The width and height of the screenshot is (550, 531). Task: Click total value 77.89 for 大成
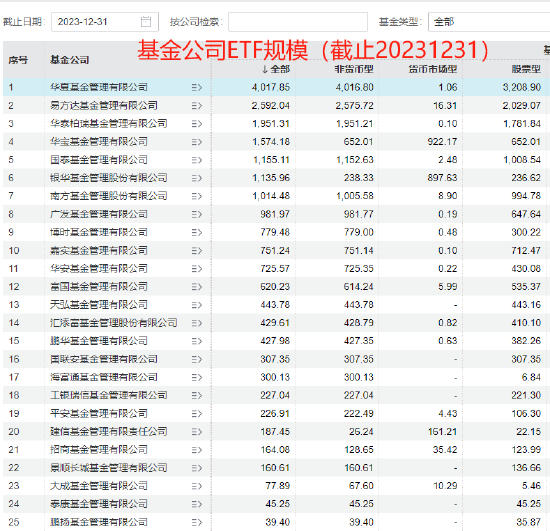277,486
